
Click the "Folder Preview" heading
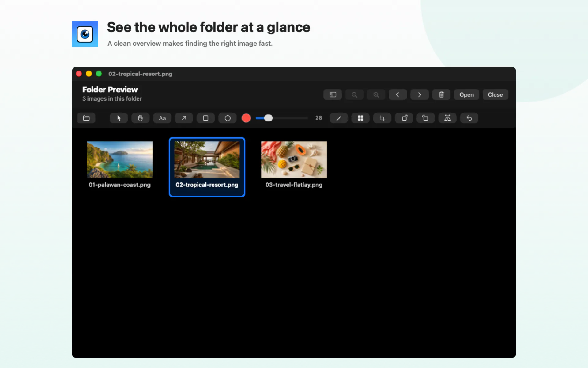tap(110, 90)
